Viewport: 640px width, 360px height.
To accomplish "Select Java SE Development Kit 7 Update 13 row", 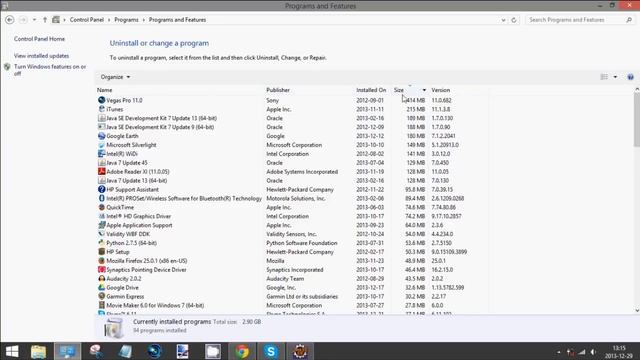I will [293, 118].
